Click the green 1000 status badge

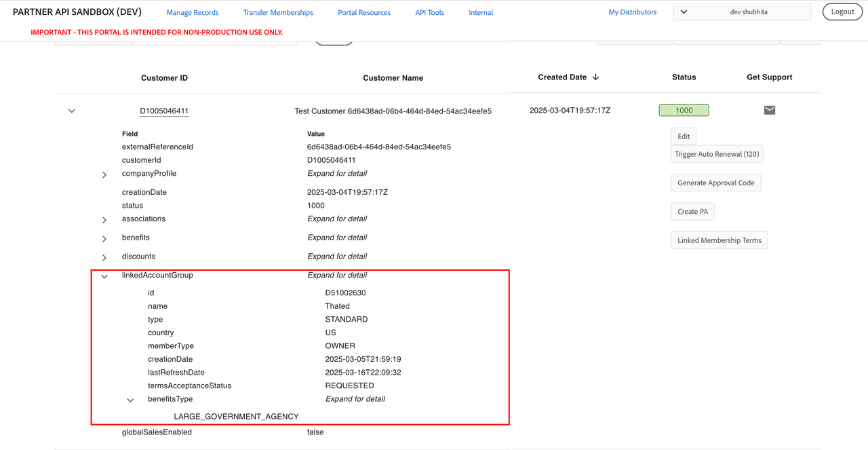click(684, 110)
